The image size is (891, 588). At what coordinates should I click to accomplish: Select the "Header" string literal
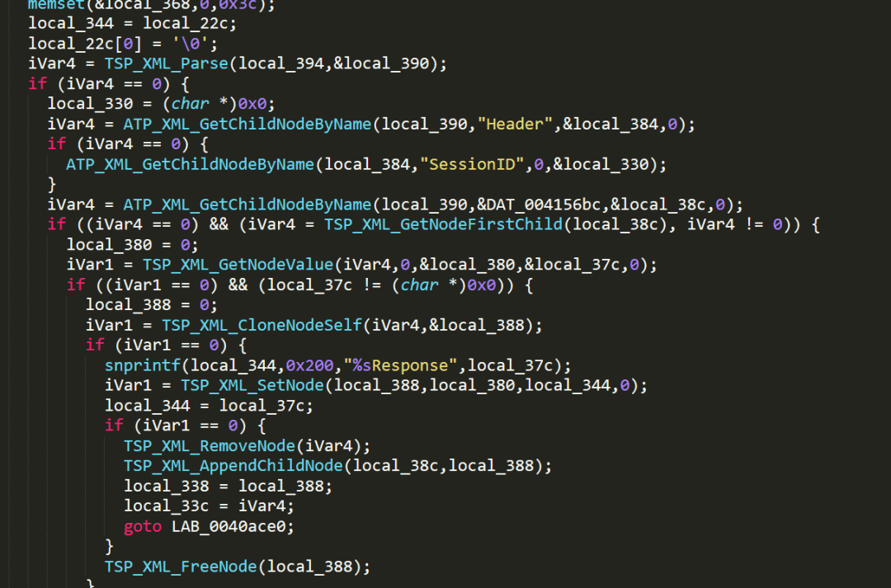click(x=515, y=124)
